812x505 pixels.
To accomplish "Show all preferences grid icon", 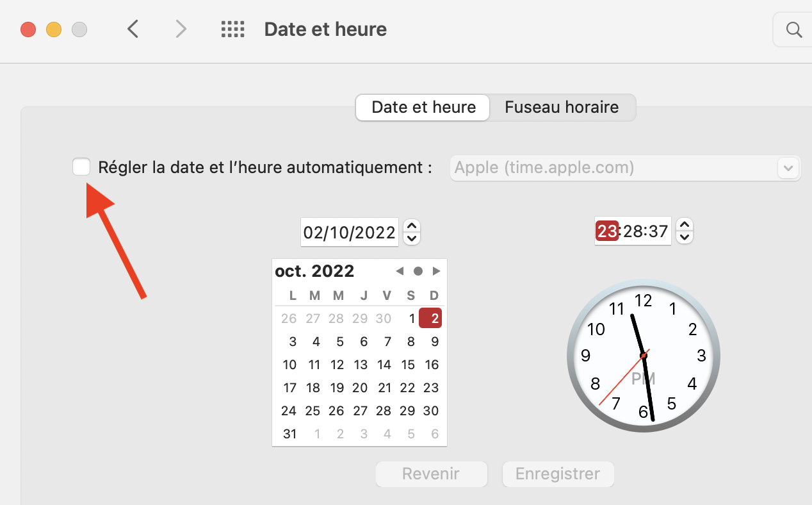I will point(233,29).
